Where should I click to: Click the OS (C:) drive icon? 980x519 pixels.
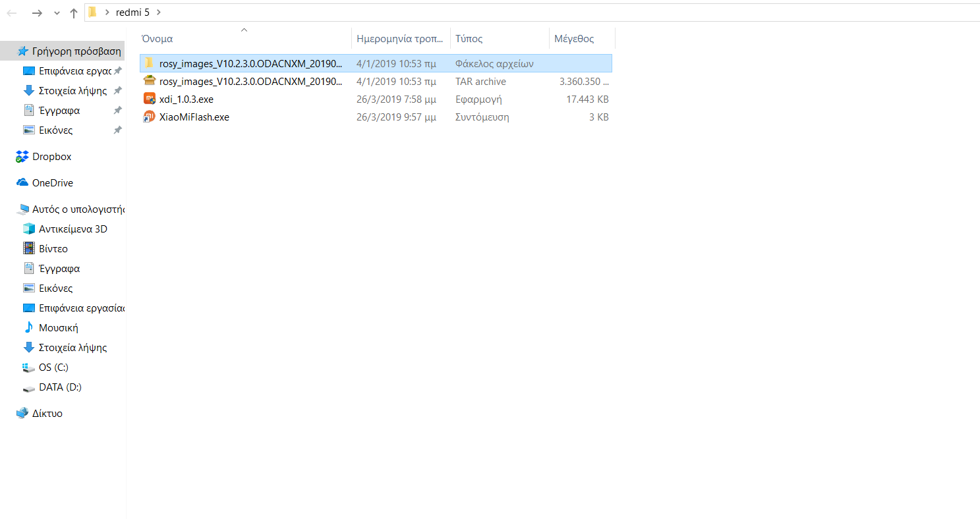click(x=28, y=367)
